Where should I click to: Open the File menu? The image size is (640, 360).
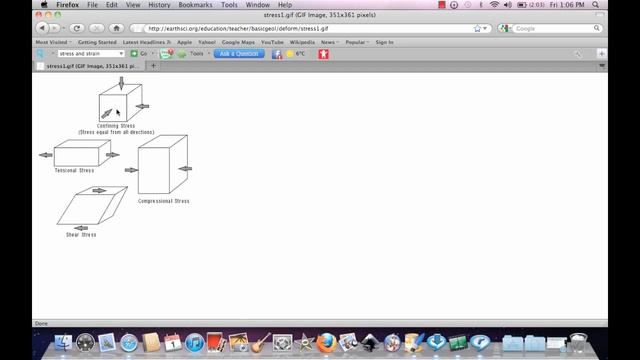point(92,5)
